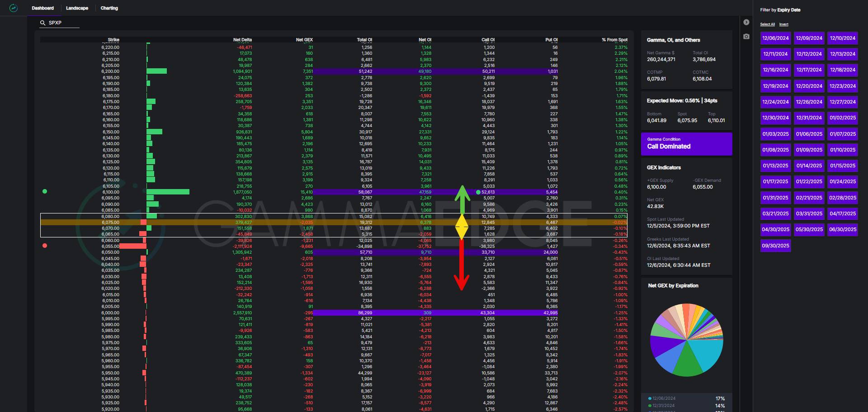Click the green slice of expiration pie chart

(x=687, y=362)
